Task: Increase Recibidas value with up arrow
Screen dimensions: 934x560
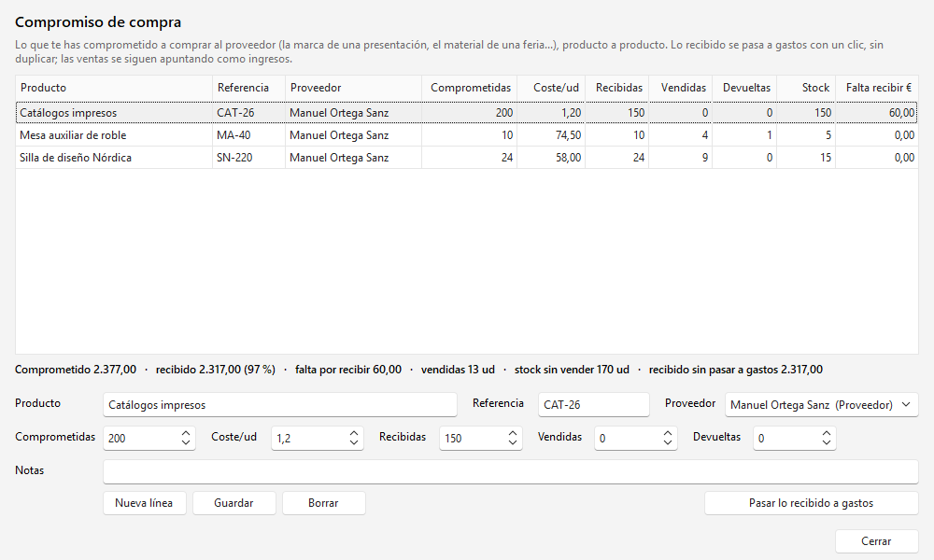Action: click(x=513, y=433)
